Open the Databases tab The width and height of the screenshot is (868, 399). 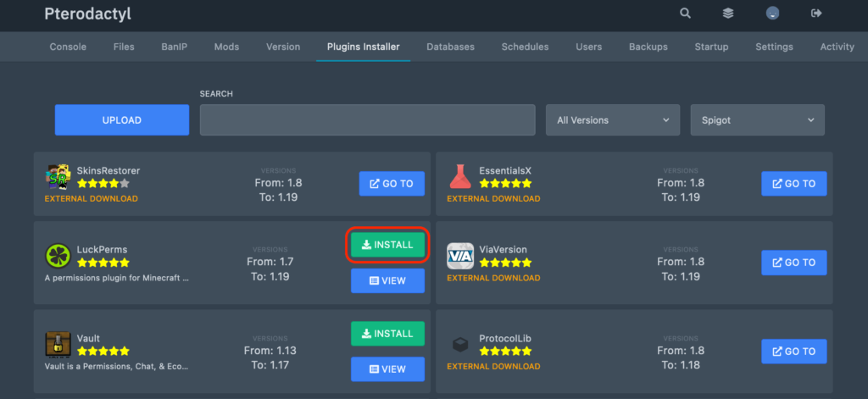pyautogui.click(x=450, y=47)
